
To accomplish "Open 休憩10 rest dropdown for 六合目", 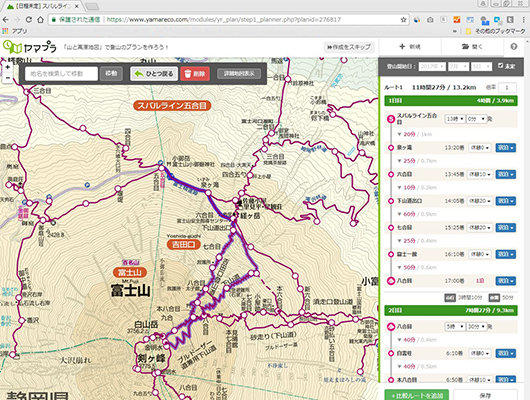I will point(480,174).
